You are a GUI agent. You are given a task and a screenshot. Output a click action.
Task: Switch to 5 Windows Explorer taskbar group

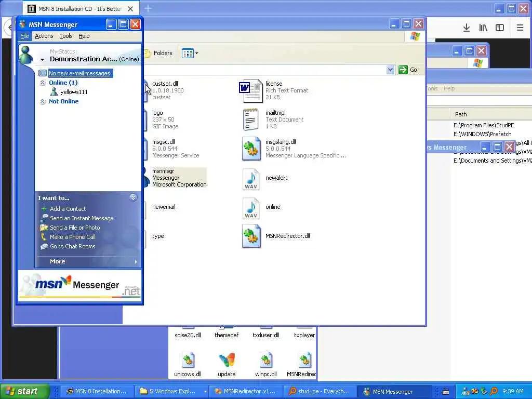click(172, 392)
